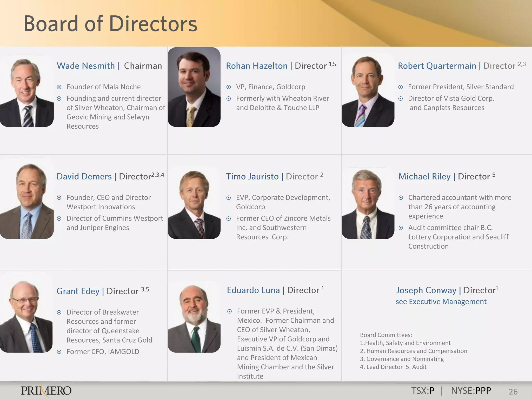
Task: Click the Primero logo in footer
Action: tap(46, 391)
